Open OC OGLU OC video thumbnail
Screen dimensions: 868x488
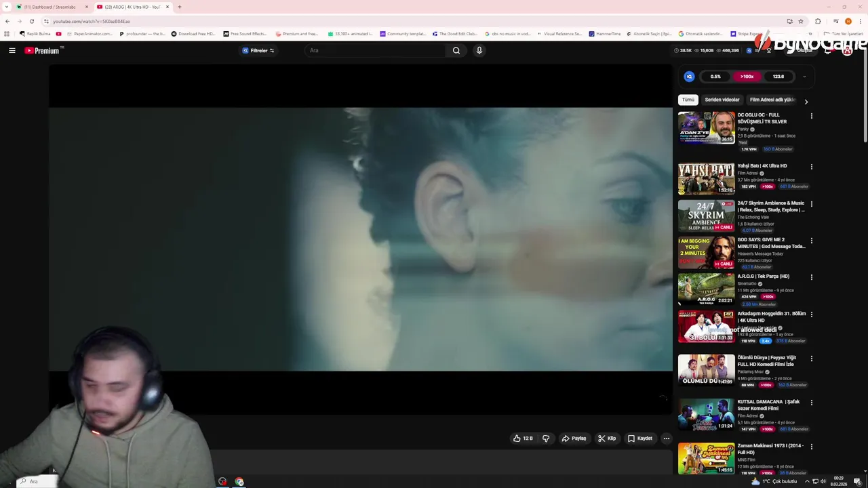coord(706,128)
